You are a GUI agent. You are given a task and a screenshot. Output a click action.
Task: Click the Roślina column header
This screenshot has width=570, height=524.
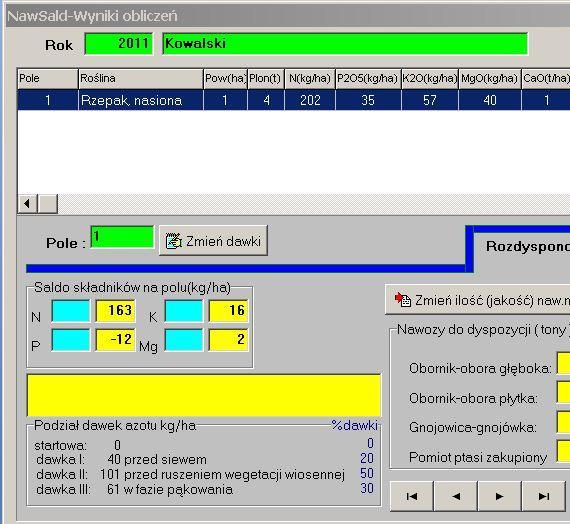pos(141,79)
